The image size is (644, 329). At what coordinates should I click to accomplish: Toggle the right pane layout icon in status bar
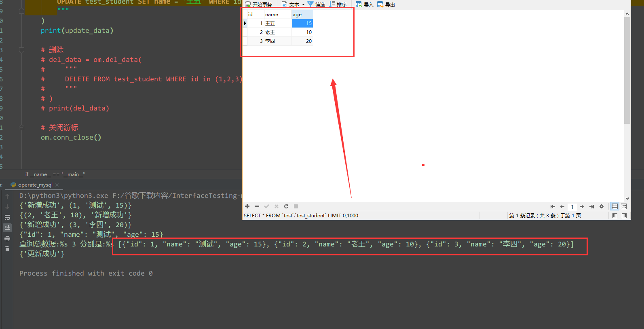[624, 216]
